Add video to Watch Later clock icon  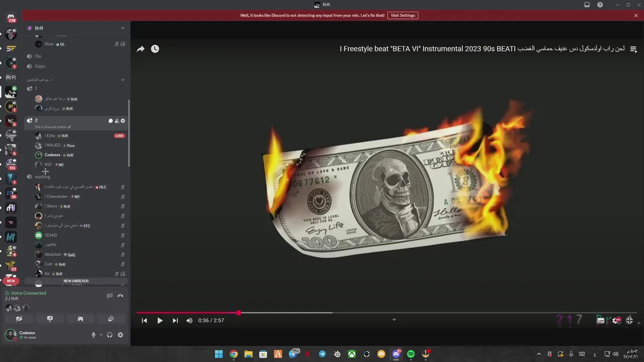tap(155, 49)
